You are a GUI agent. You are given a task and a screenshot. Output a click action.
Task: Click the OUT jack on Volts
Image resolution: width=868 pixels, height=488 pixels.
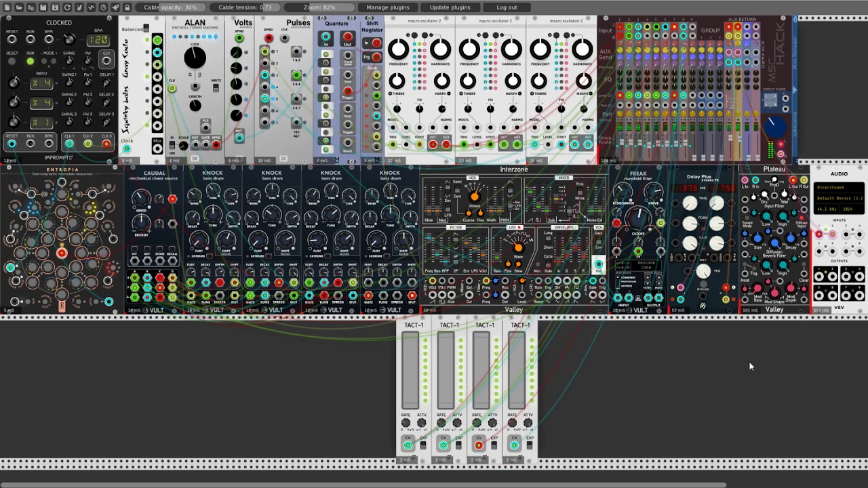(239, 138)
